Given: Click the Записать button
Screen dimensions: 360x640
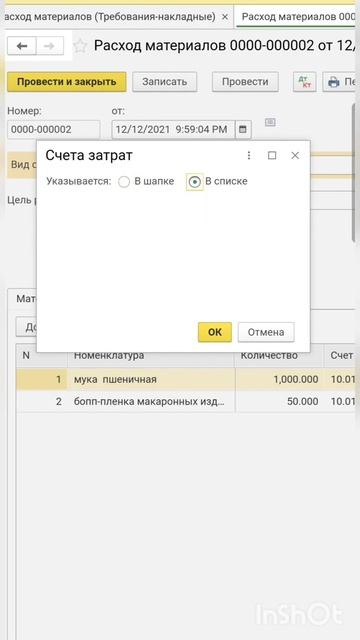Looking at the screenshot, I should coord(164,82).
